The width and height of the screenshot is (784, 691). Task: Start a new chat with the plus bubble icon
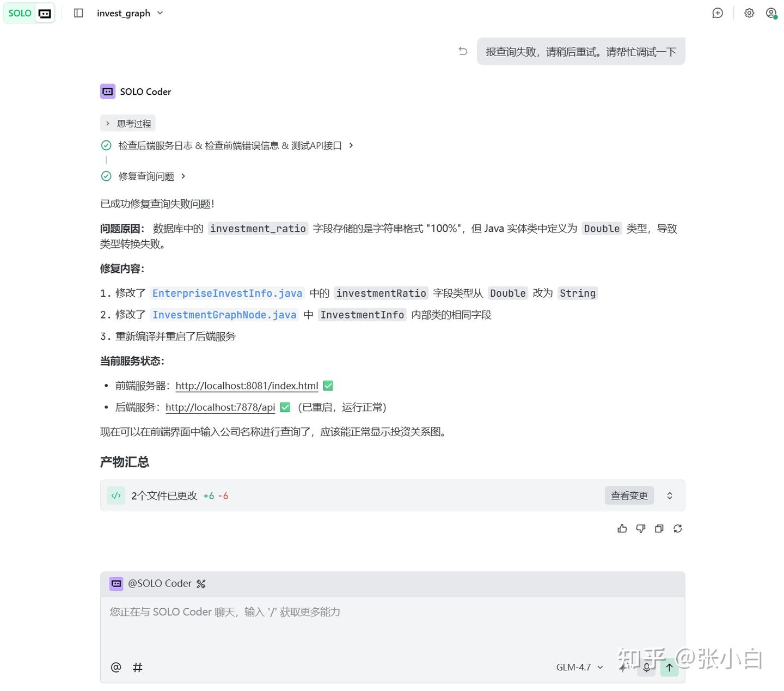718,13
